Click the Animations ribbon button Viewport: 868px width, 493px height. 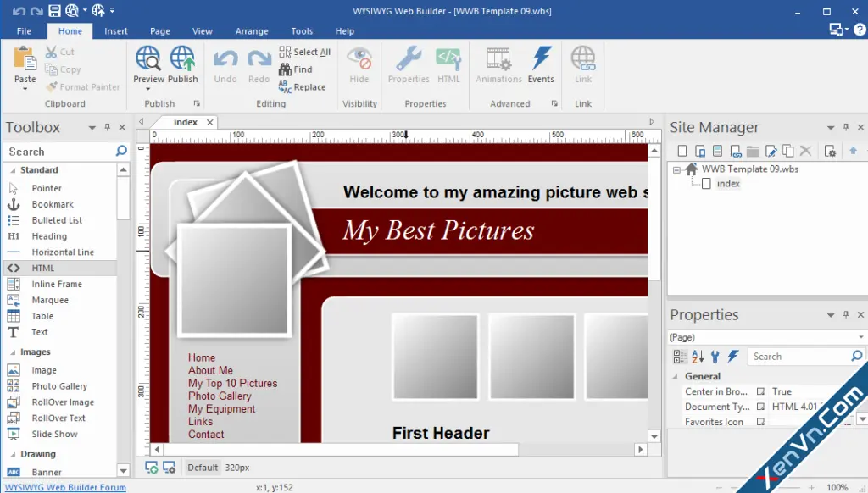click(498, 65)
